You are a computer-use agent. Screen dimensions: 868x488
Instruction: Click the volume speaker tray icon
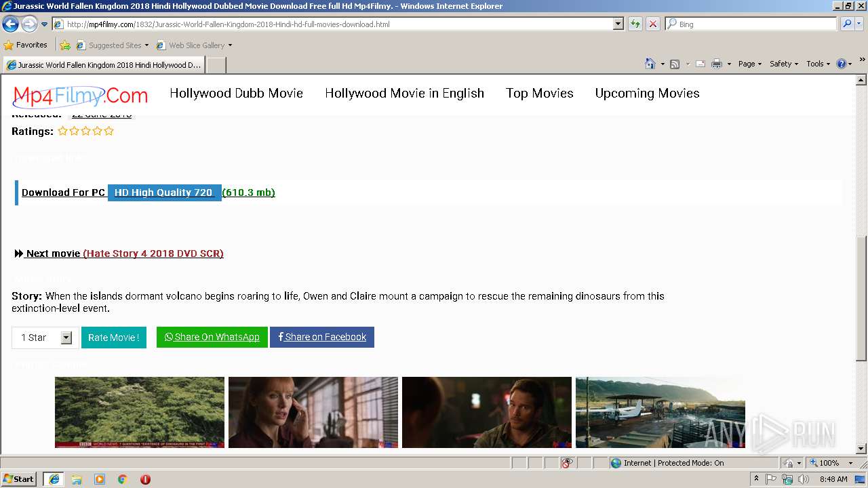click(803, 479)
